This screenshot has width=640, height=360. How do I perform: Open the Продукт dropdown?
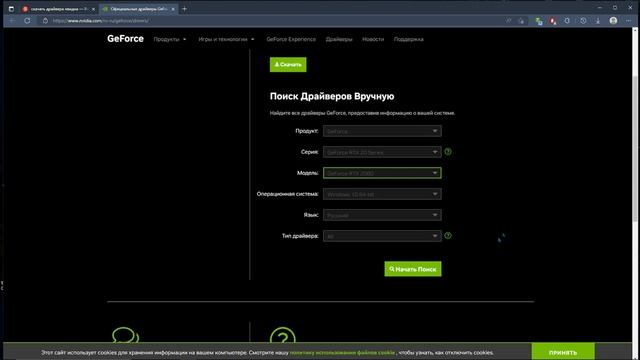point(382,131)
